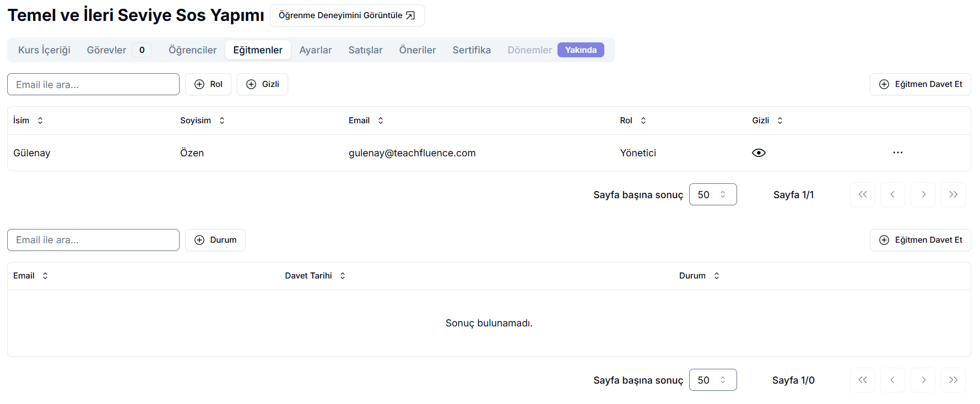Sort invitations by Durum column
This screenshot has height=404, width=980.
tap(699, 276)
